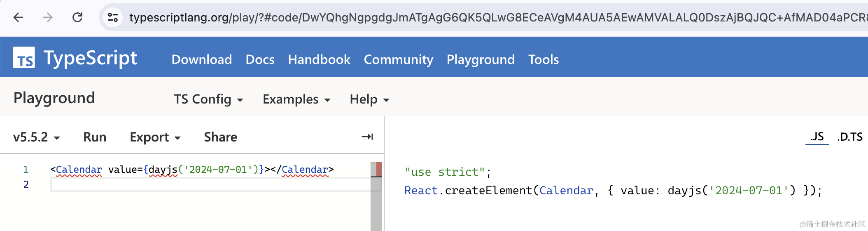Screen dimensions: 868x231
Task: Go back with the browser back arrow
Action: tap(18, 17)
